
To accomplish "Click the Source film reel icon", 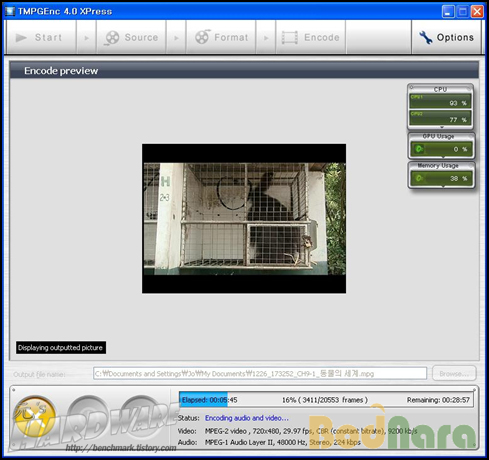I will coord(112,38).
